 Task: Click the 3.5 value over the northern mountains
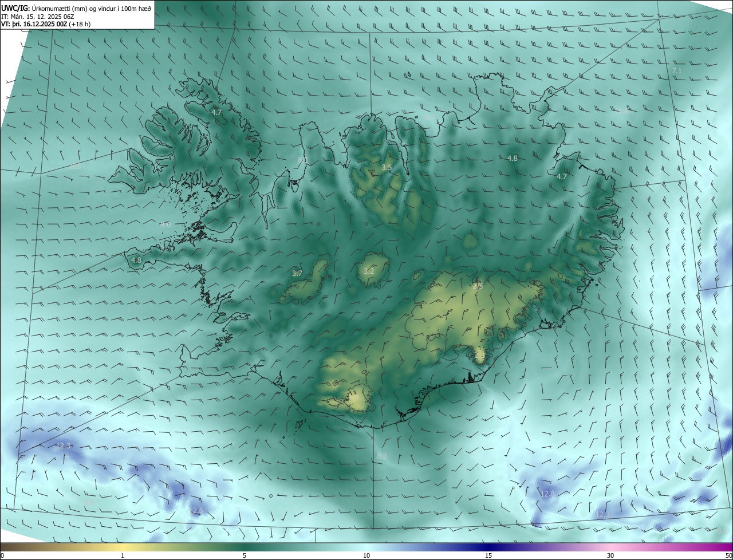pos(387,167)
